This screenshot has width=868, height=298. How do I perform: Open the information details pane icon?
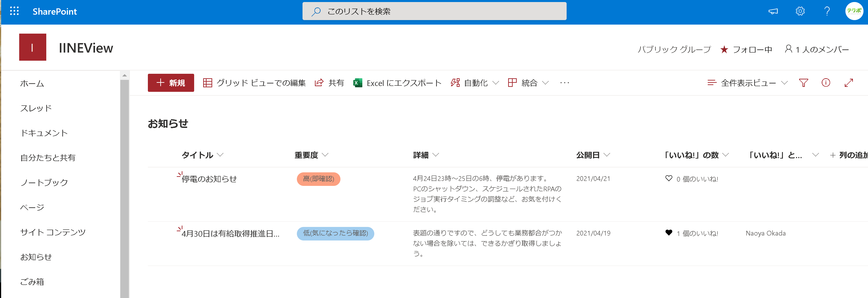point(826,83)
